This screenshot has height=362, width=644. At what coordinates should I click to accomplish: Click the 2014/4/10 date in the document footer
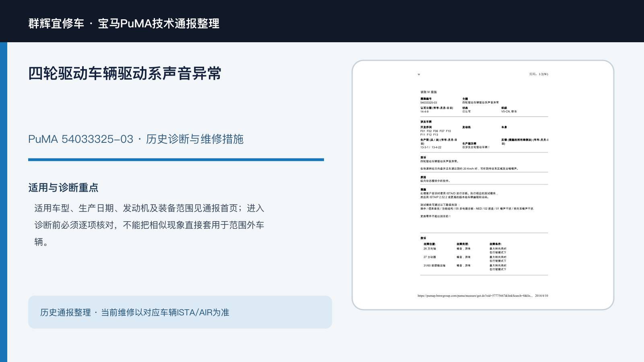(x=541, y=296)
